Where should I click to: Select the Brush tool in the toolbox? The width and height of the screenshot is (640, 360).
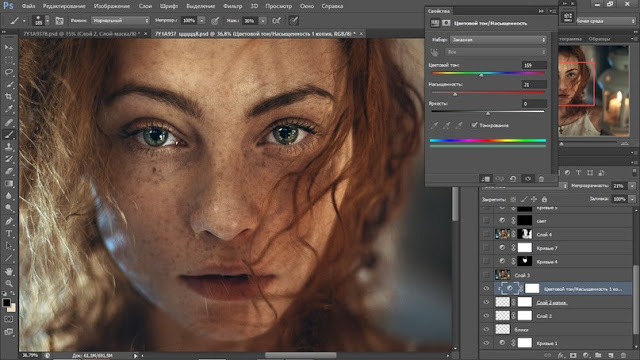(x=9, y=134)
